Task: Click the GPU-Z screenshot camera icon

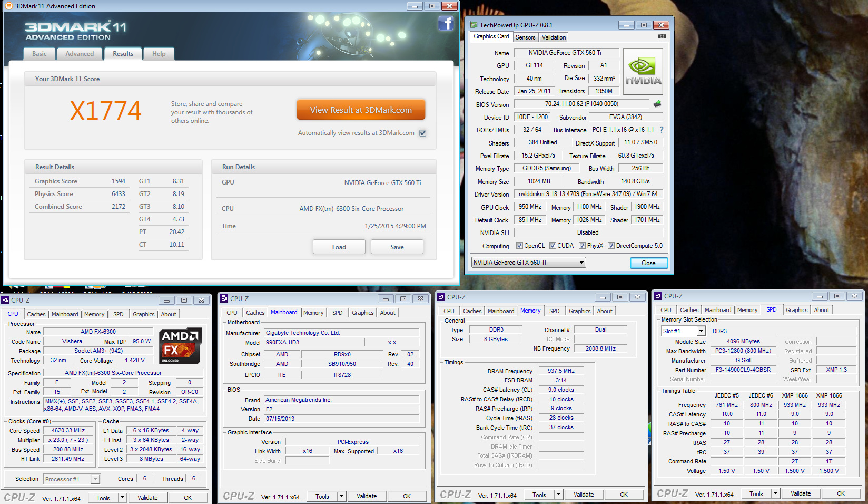Action: point(662,36)
